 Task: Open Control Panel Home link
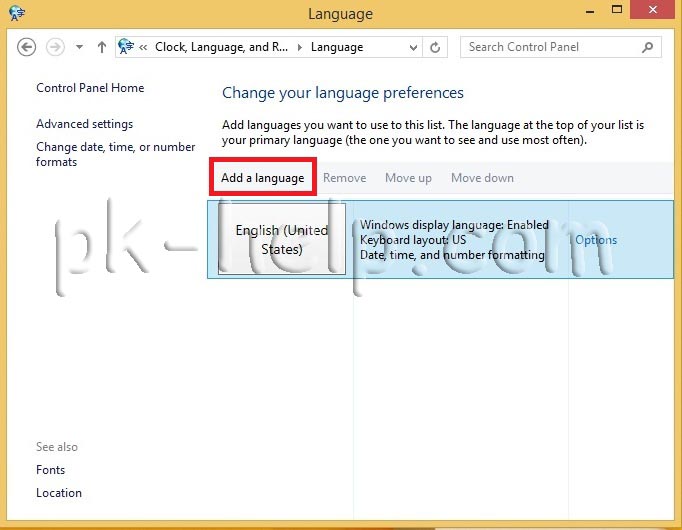(90, 88)
